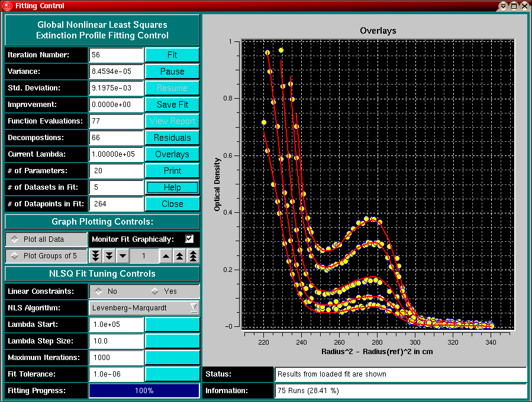This screenshot has width=532, height=402.
Task: Click the double up arrow counter button
Action: (179, 256)
